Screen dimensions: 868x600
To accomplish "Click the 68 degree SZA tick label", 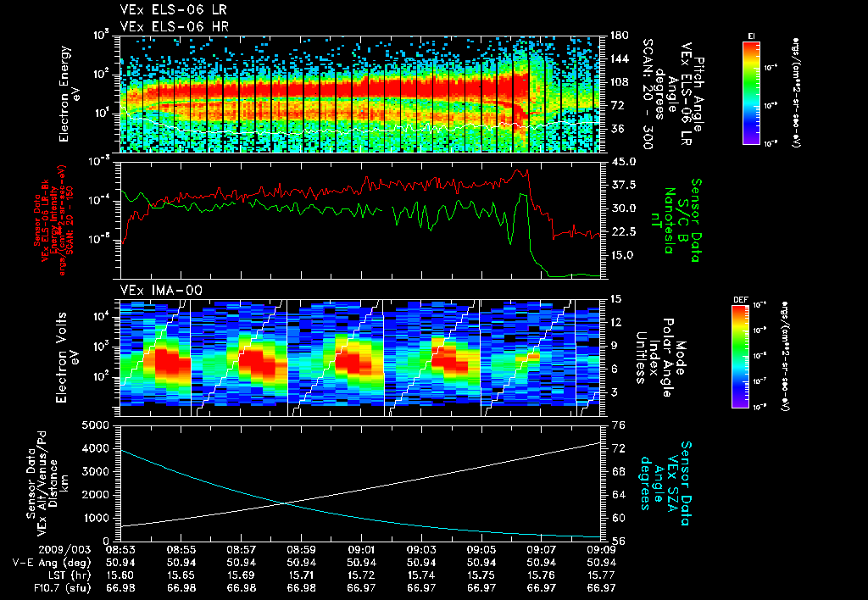I will coord(618,471).
